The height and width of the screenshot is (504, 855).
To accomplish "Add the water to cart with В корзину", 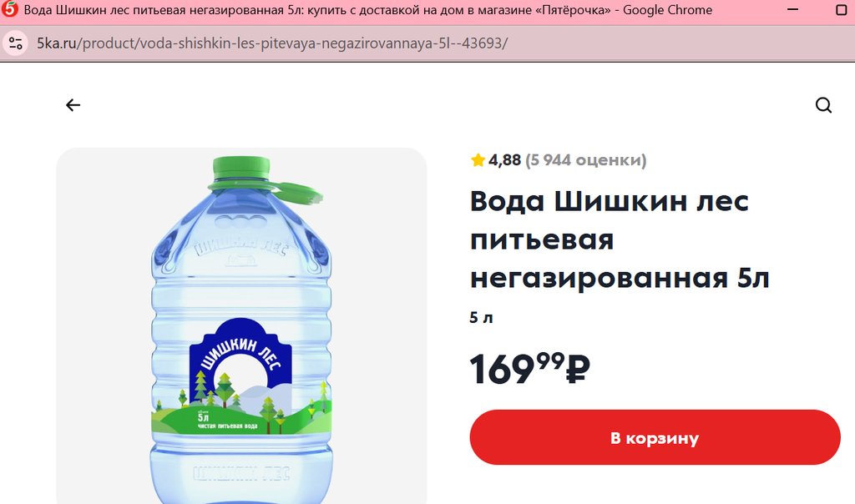I will click(655, 437).
